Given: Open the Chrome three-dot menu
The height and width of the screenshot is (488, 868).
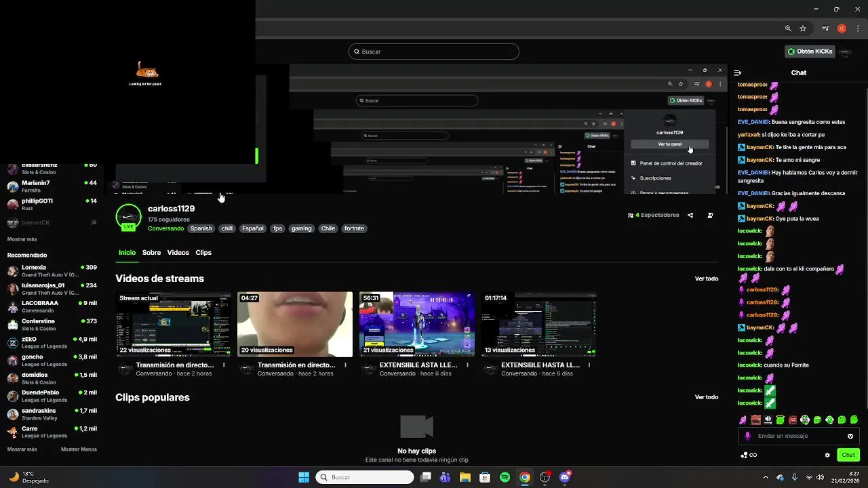Looking at the screenshot, I should (857, 28).
